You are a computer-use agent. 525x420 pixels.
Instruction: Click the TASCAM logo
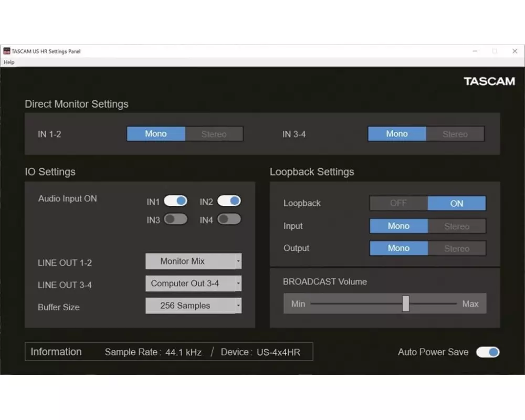(x=489, y=81)
